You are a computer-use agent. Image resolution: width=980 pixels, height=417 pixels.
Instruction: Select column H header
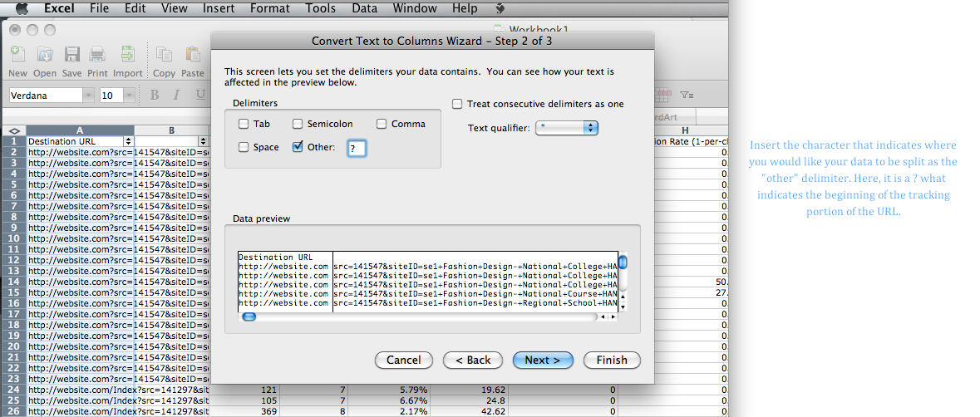tap(684, 130)
